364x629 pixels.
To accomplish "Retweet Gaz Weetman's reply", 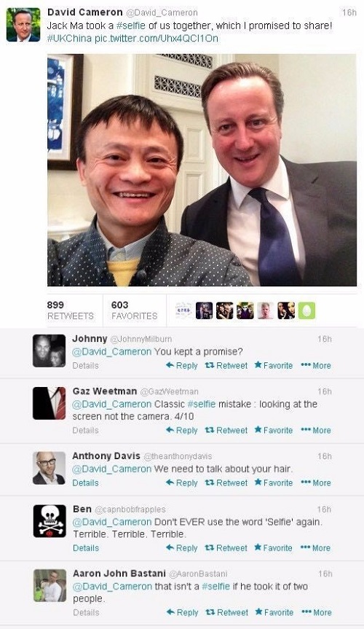I will (x=226, y=430).
